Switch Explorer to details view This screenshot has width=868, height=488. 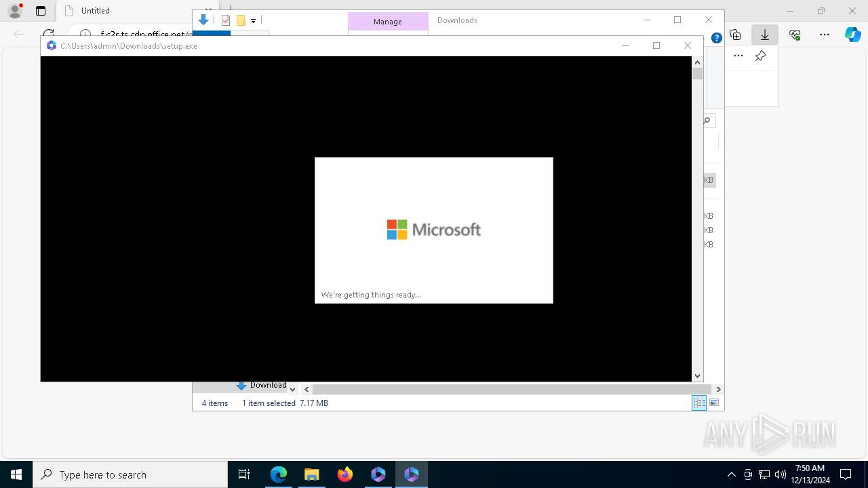(x=699, y=403)
